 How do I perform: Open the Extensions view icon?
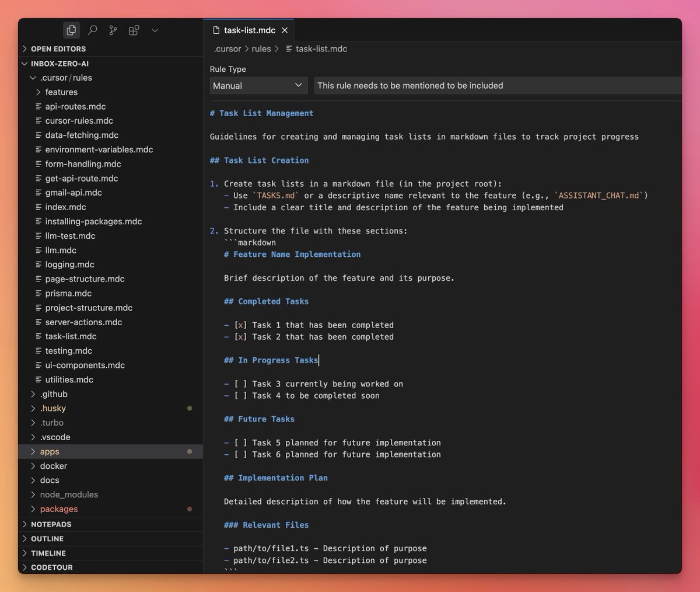click(x=134, y=30)
